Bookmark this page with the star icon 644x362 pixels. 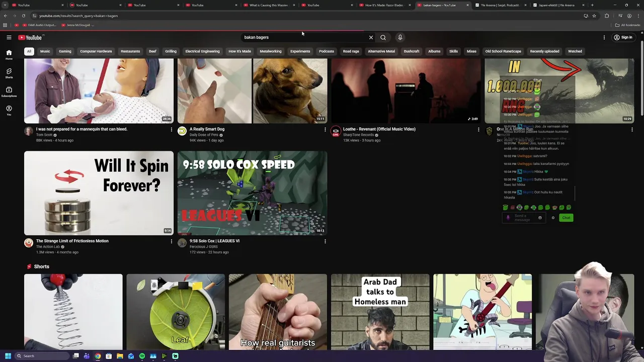click(x=594, y=16)
